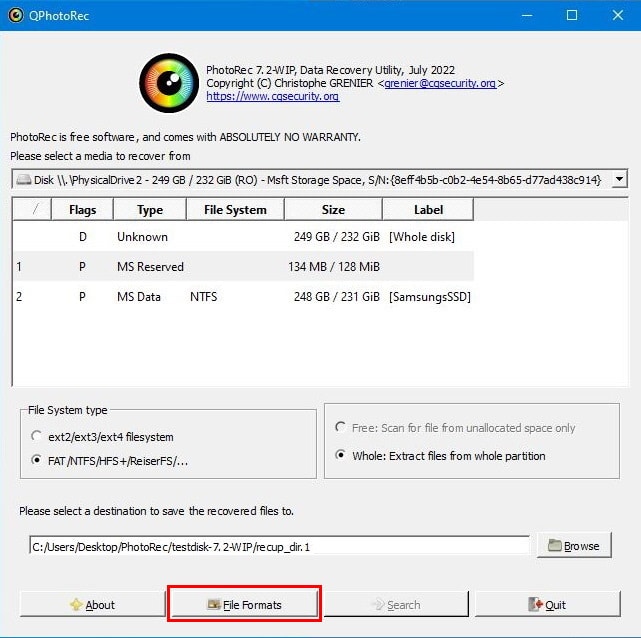This screenshot has height=638, width=641.
Task: Click the folder icon on Browse button
Action: tap(553, 546)
